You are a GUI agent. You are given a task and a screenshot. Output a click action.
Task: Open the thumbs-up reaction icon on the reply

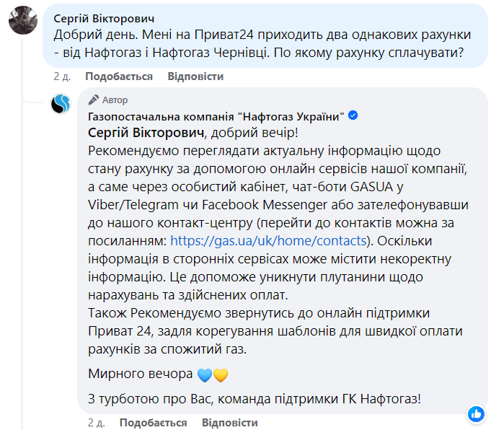tap(475, 413)
